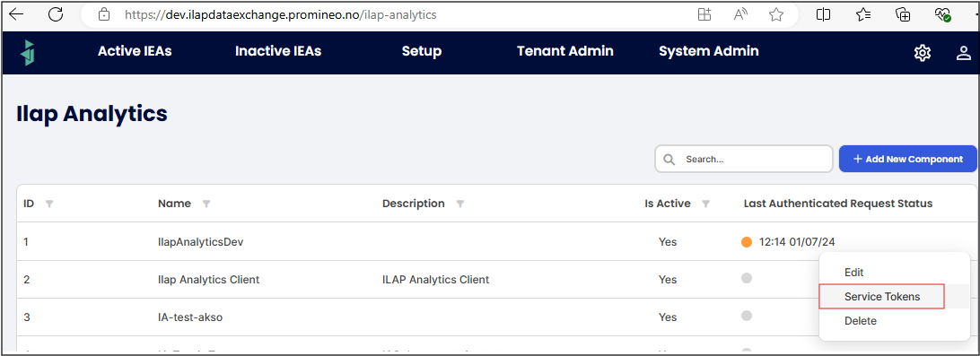Open the browser split screen icon

(823, 15)
